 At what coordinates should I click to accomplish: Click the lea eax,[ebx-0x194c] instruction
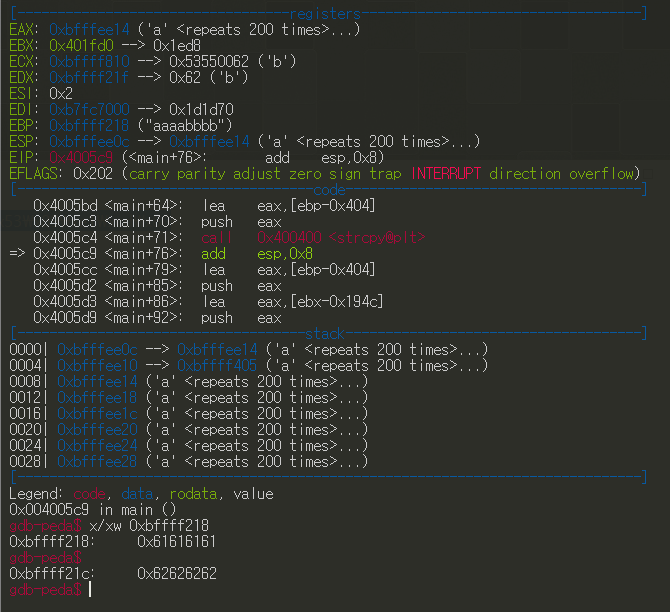click(293, 302)
